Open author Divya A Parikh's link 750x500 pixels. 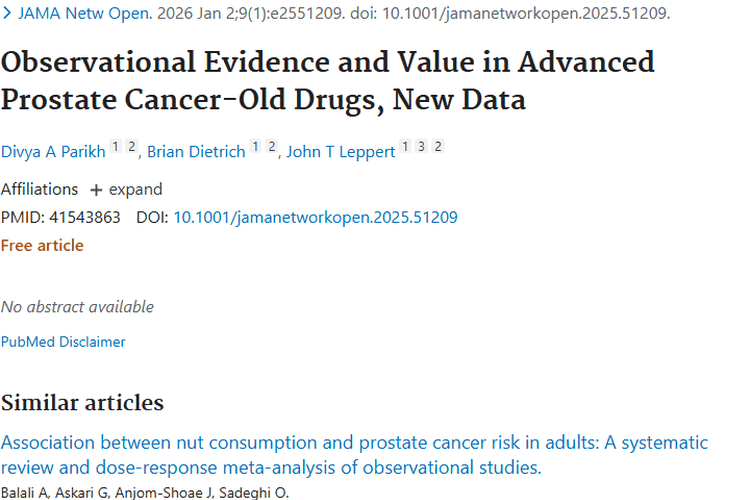[x=51, y=152]
